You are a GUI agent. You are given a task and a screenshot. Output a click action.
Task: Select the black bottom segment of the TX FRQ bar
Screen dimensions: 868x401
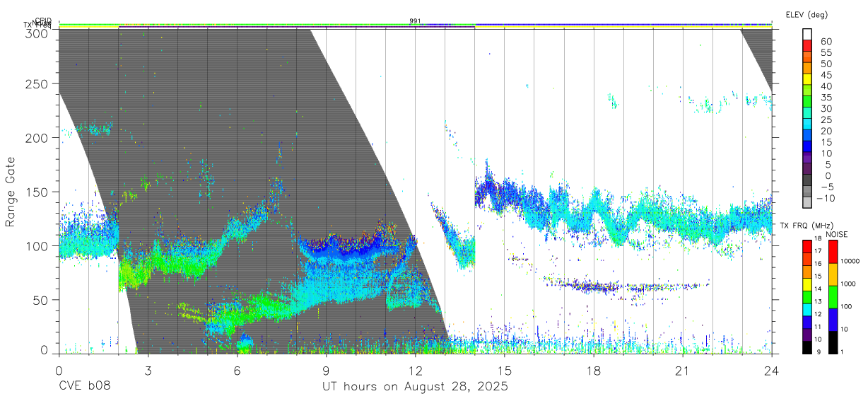(x=807, y=346)
